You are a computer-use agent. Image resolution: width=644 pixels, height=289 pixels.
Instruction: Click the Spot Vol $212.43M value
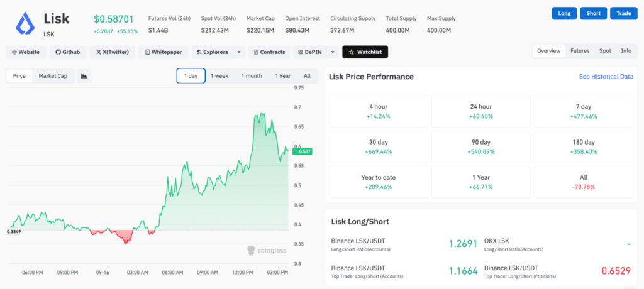pos(215,30)
